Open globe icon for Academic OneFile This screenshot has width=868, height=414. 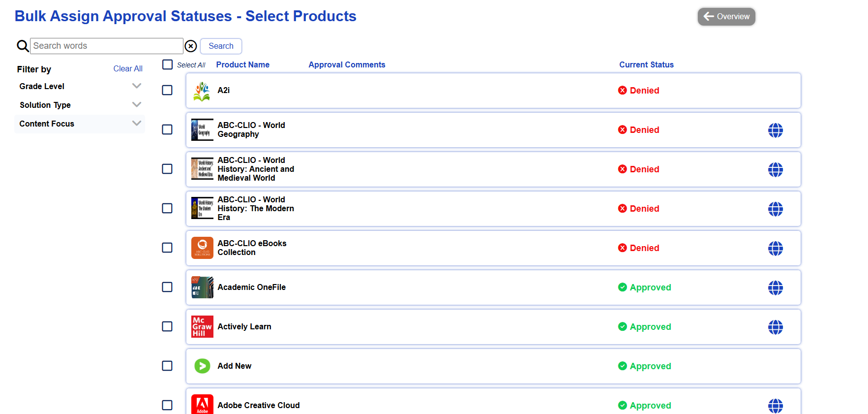point(776,287)
